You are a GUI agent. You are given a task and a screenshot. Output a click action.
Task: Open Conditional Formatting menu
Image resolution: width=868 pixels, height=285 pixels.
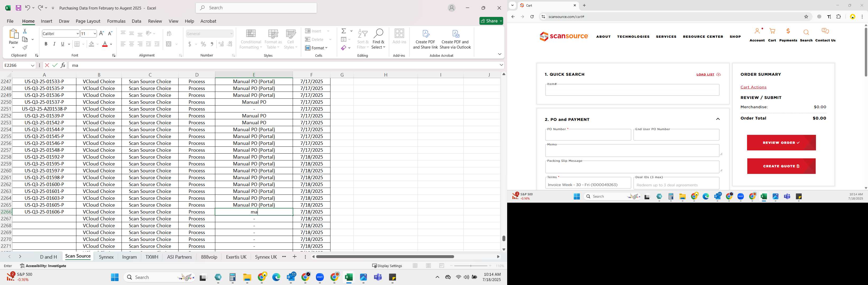click(250, 39)
